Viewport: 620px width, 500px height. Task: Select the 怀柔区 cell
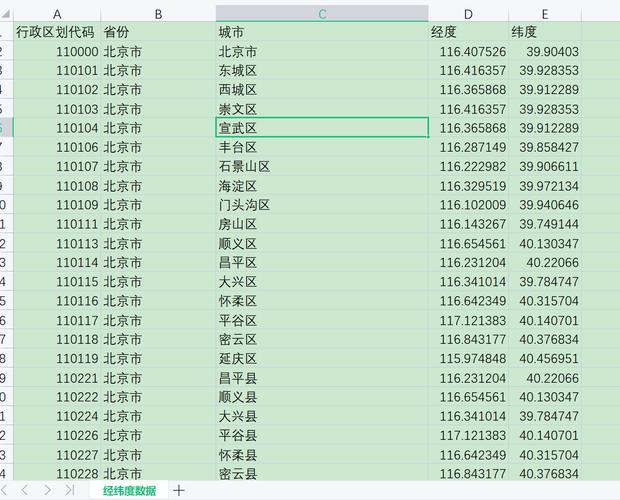pyautogui.click(x=322, y=301)
